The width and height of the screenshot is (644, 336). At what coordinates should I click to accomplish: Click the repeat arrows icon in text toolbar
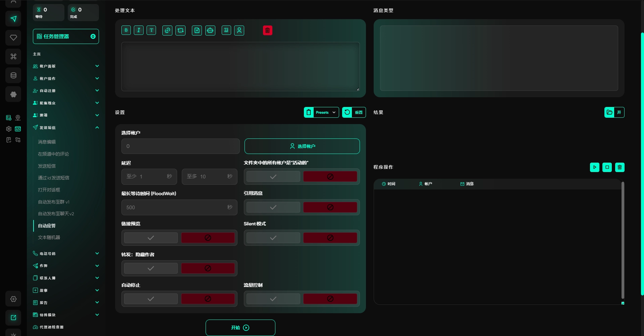(x=180, y=30)
